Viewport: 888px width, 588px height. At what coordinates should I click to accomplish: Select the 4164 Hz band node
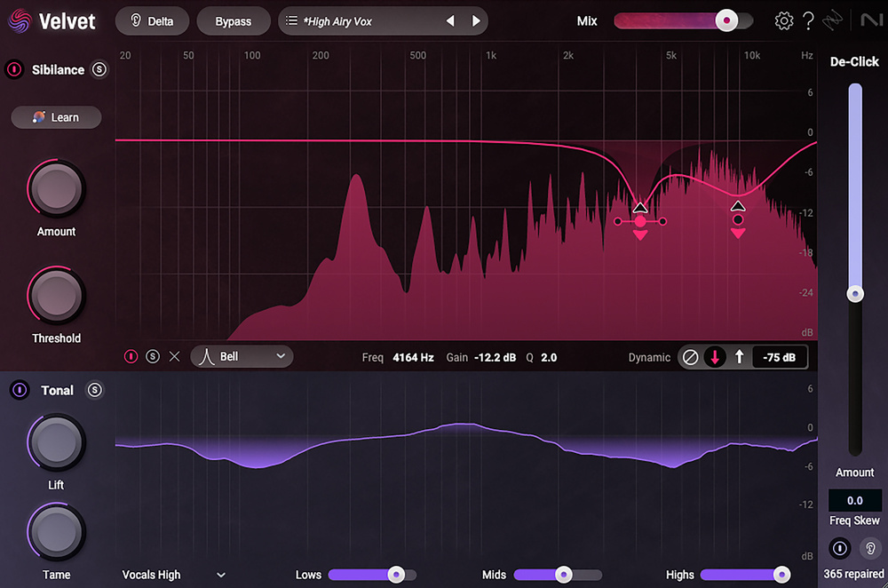coord(640,221)
